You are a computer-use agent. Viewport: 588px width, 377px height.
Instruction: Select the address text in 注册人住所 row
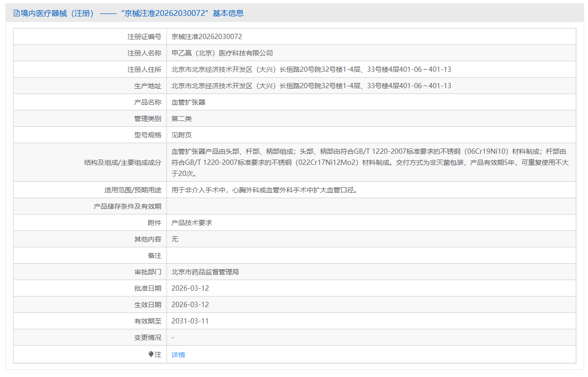tap(312, 69)
